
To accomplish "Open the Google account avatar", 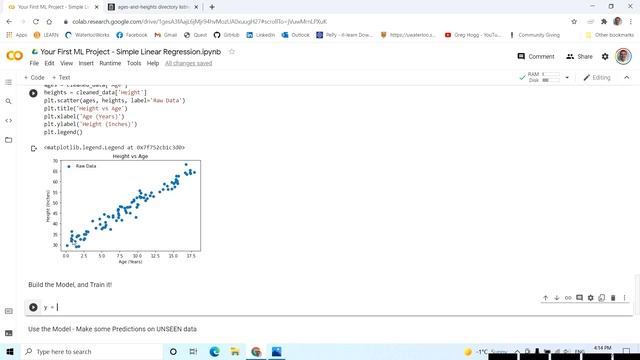I will click(x=623, y=56).
